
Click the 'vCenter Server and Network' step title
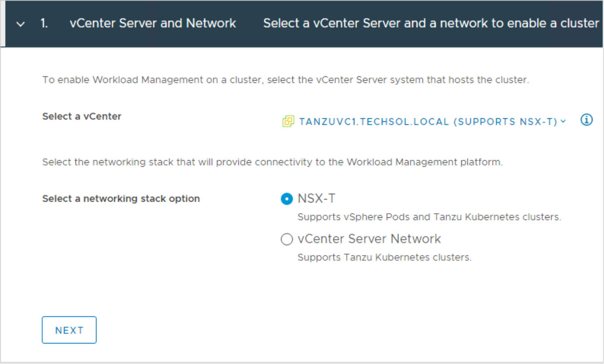pyautogui.click(x=153, y=24)
